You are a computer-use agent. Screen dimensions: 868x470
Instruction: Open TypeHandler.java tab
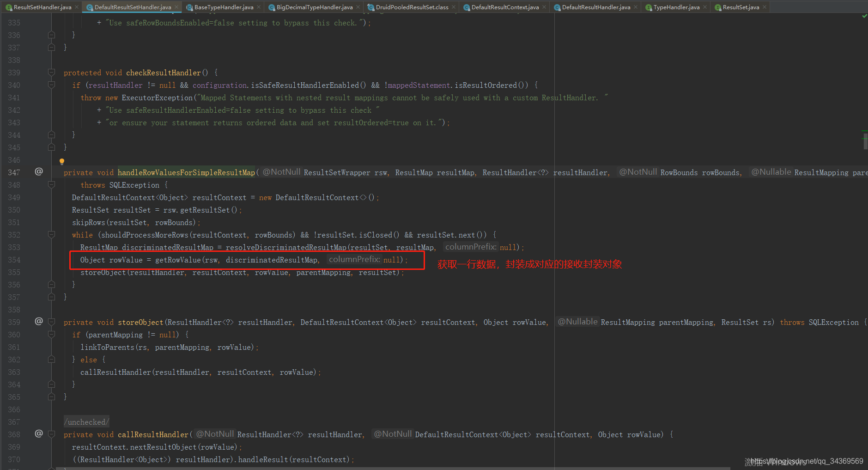(x=676, y=7)
